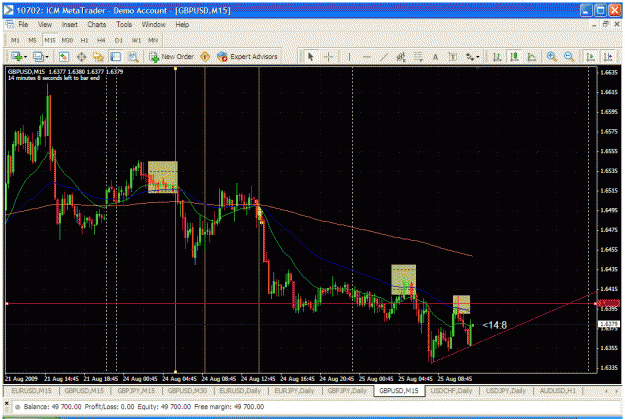Toggle the Data Window panel
This screenshot has height=419, width=625.
(x=81, y=57)
